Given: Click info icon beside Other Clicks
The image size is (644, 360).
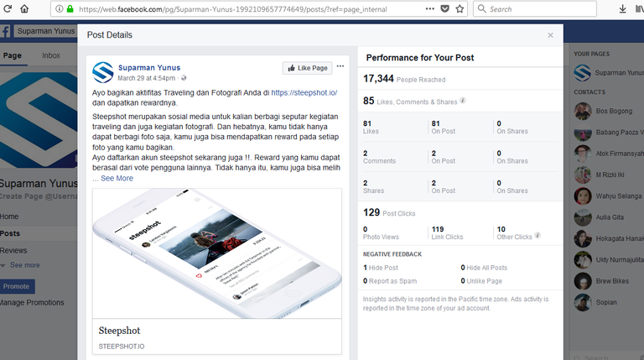Looking at the screenshot, I should point(538,236).
